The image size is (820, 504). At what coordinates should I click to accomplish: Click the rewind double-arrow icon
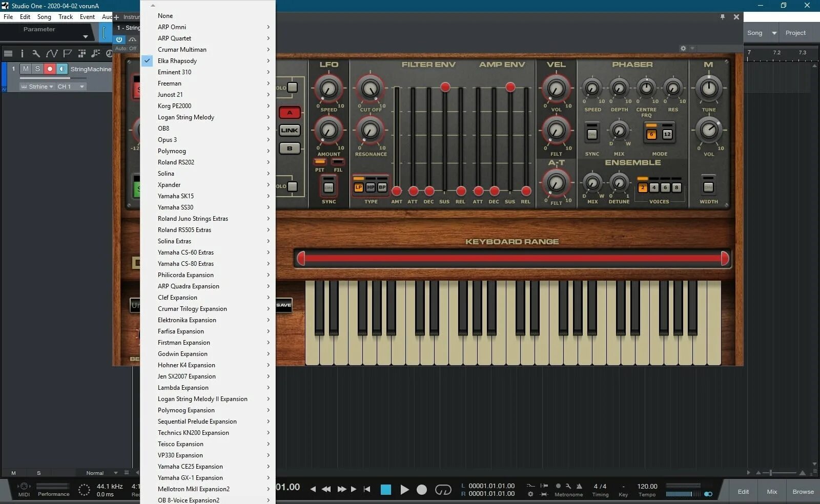point(326,489)
